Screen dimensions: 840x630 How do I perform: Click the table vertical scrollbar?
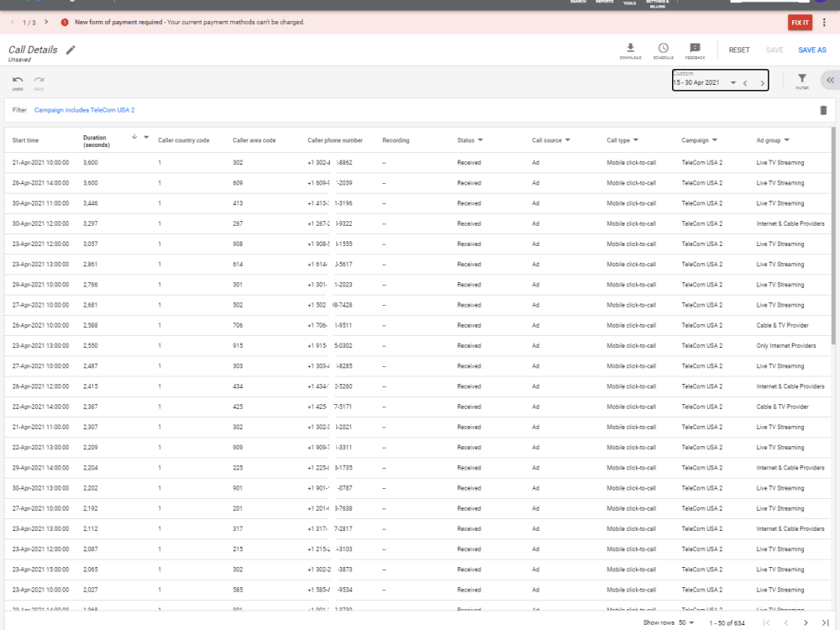(x=833, y=236)
